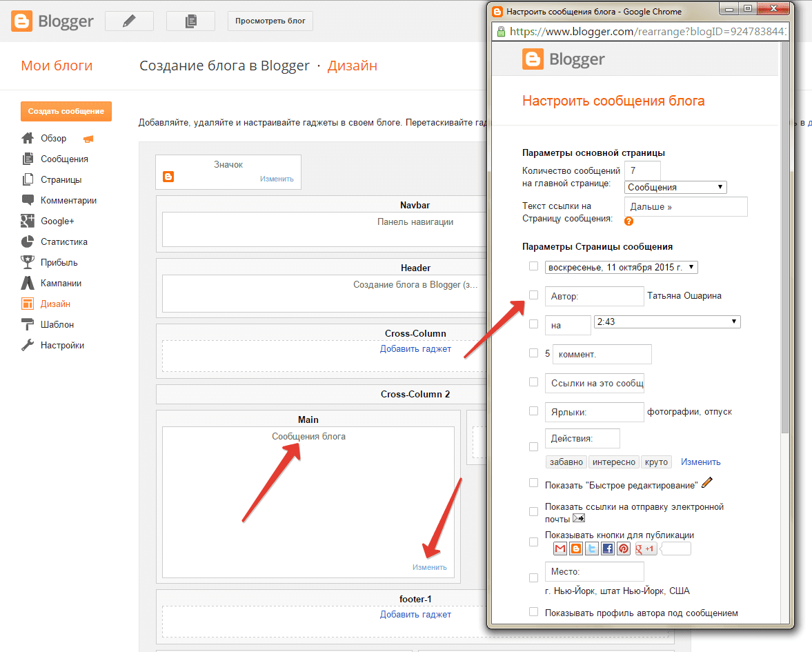Click the Twitter share icon
The width and height of the screenshot is (812, 652).
click(592, 549)
